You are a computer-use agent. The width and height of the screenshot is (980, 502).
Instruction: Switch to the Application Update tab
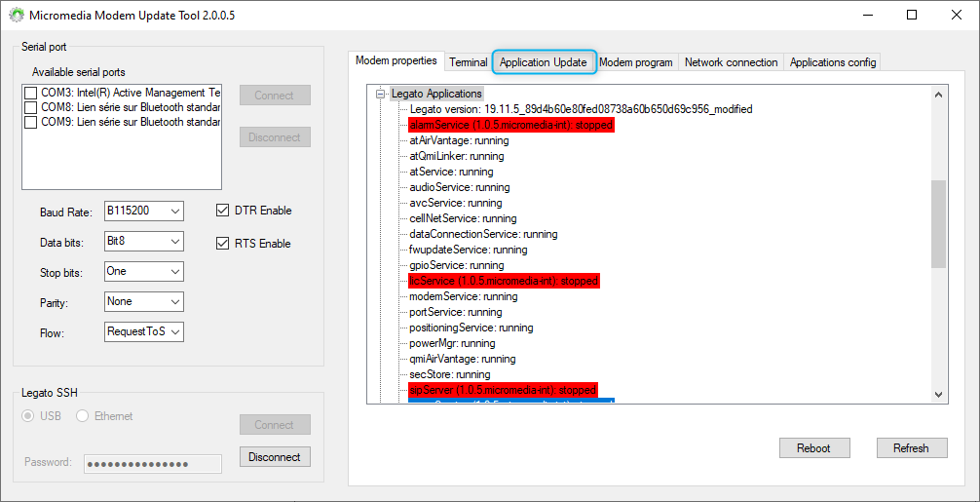tap(543, 62)
